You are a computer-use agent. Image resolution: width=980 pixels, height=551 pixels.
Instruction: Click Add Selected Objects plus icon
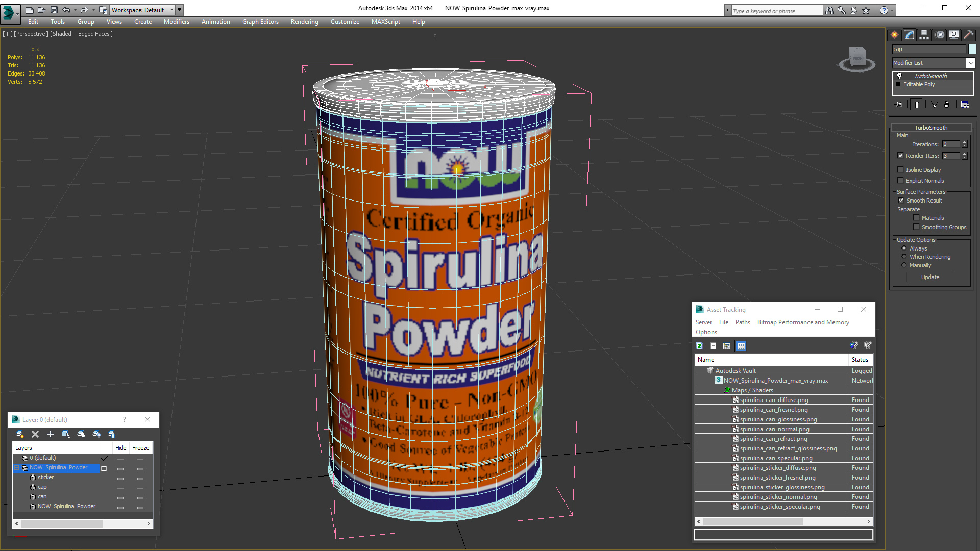coord(51,434)
